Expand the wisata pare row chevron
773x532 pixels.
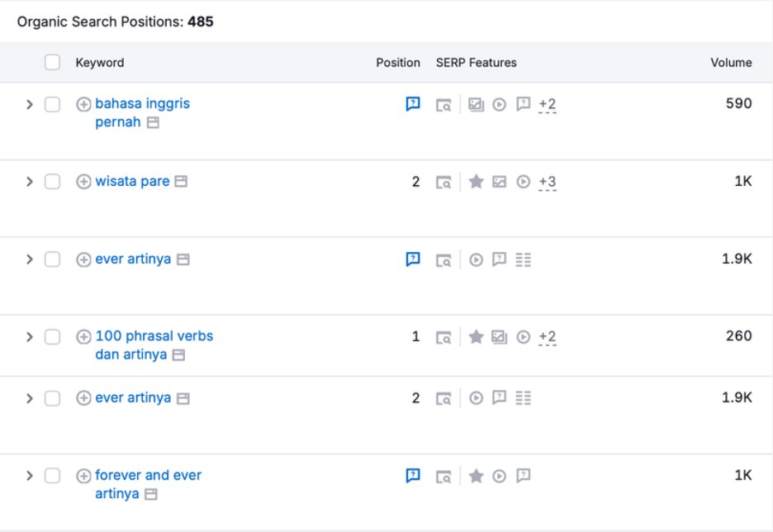[29, 182]
